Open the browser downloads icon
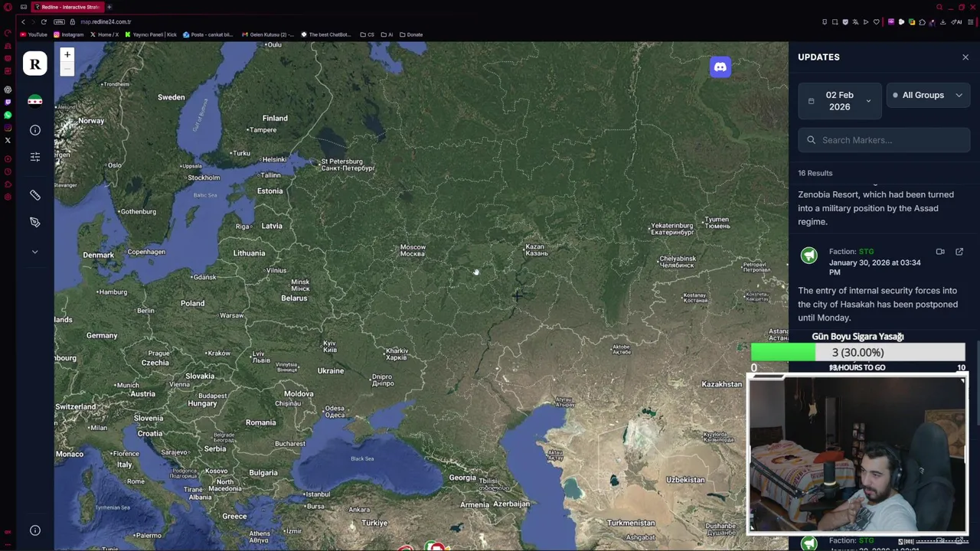This screenshot has height=551, width=980. click(942, 21)
